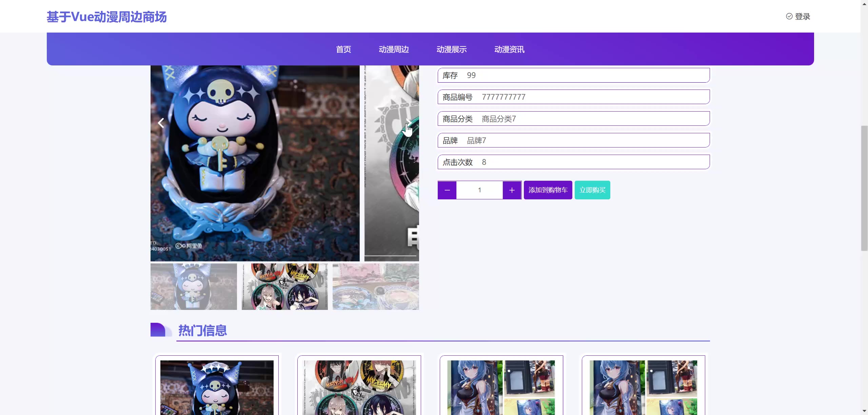
Task: Click the 登录 link
Action: click(802, 17)
